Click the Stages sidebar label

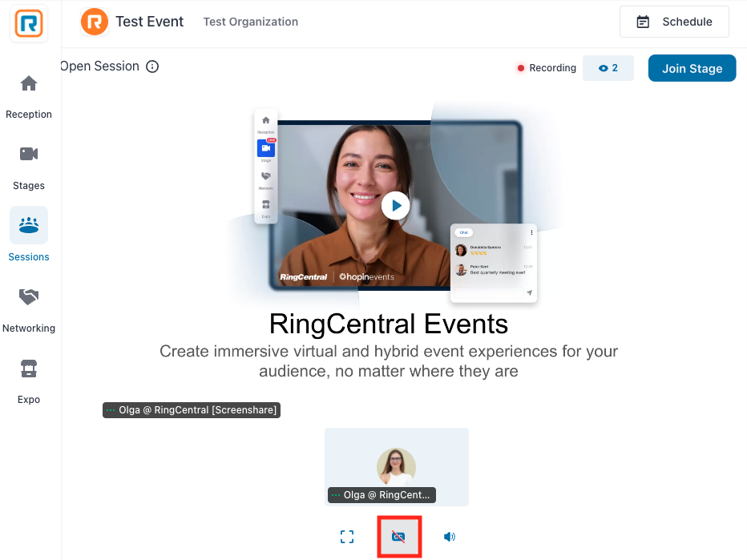pyautogui.click(x=29, y=186)
